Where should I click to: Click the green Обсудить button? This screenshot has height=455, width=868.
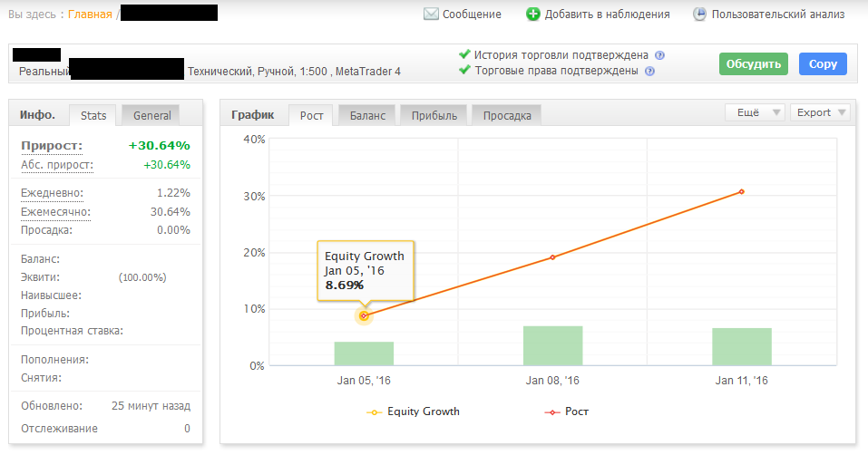[753, 64]
